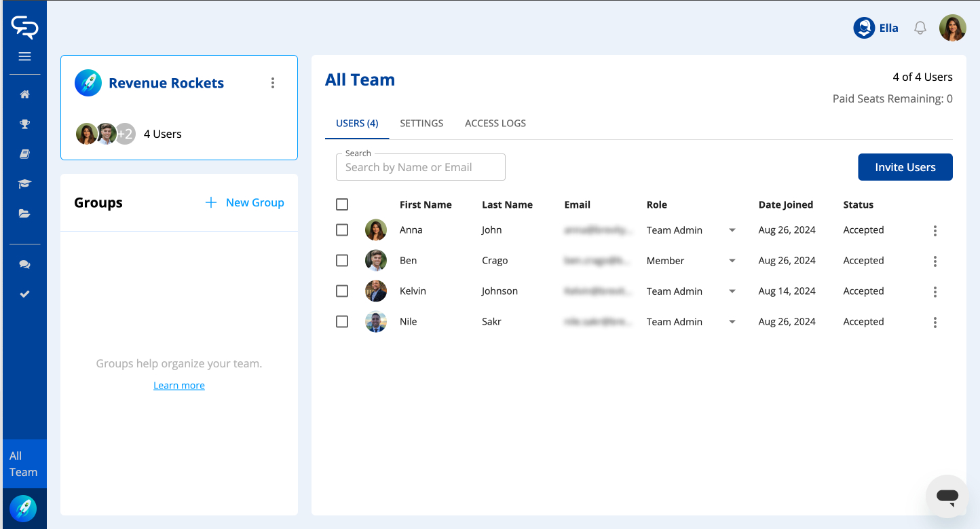Click the Invite Users button
The height and width of the screenshot is (529, 980).
(x=905, y=167)
